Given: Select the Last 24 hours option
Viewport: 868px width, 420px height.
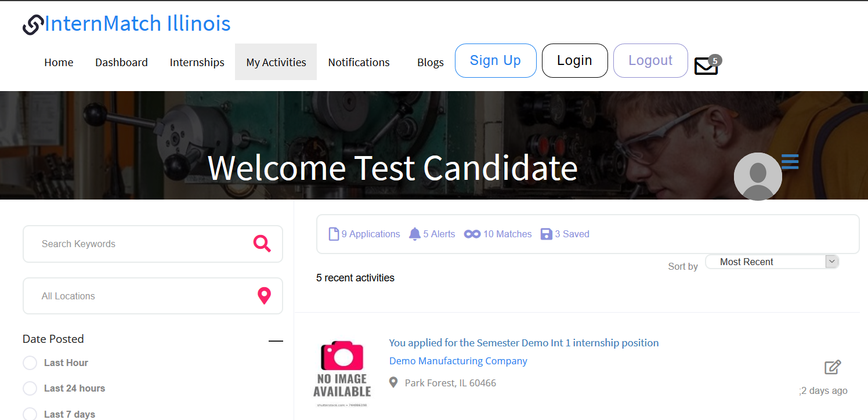Looking at the screenshot, I should (30, 389).
